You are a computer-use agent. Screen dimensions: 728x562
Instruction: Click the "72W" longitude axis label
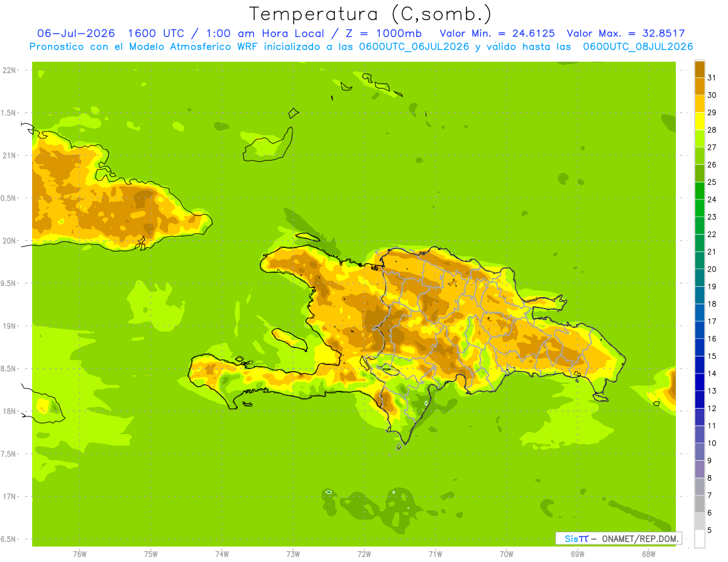point(364,554)
